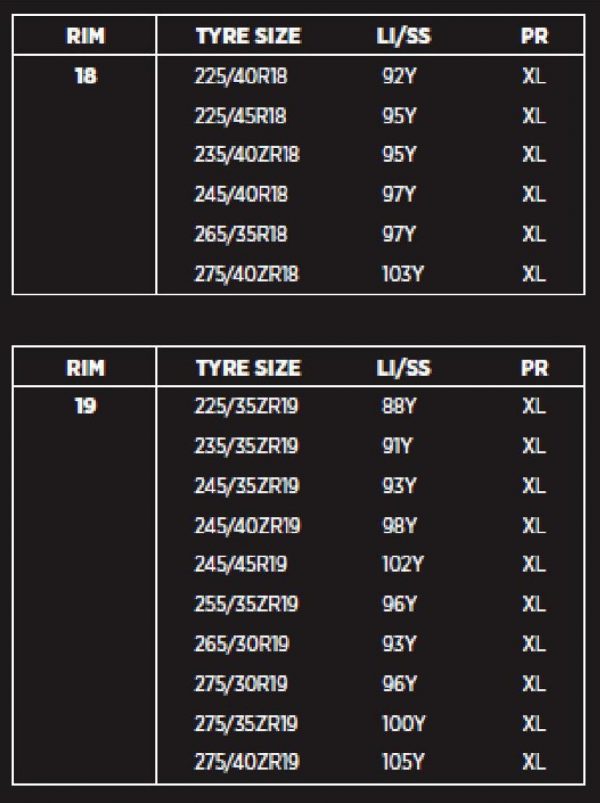Select the 102Y load/speed rating
Viewport: 600px width, 803px height.
(402, 565)
